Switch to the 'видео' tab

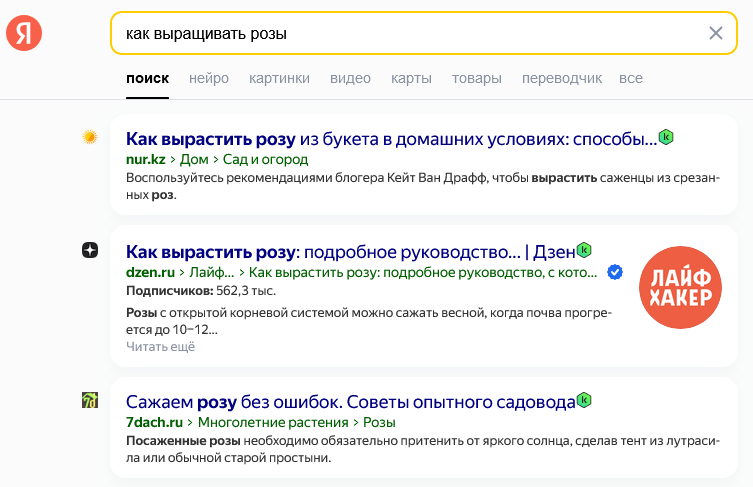click(350, 78)
